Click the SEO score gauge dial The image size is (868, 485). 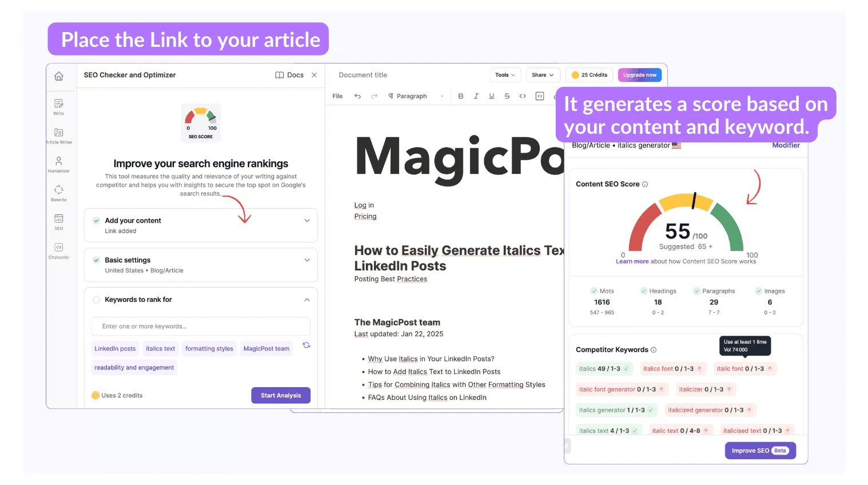click(x=686, y=223)
